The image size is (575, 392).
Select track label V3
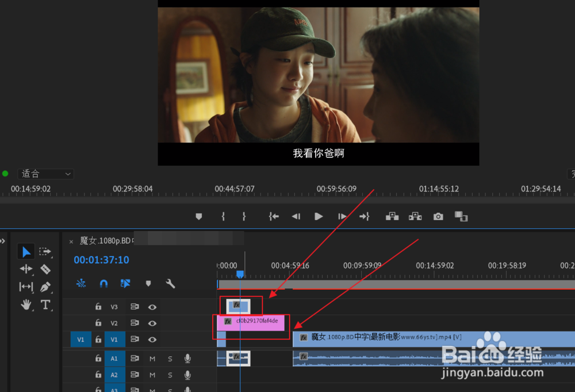(x=114, y=307)
